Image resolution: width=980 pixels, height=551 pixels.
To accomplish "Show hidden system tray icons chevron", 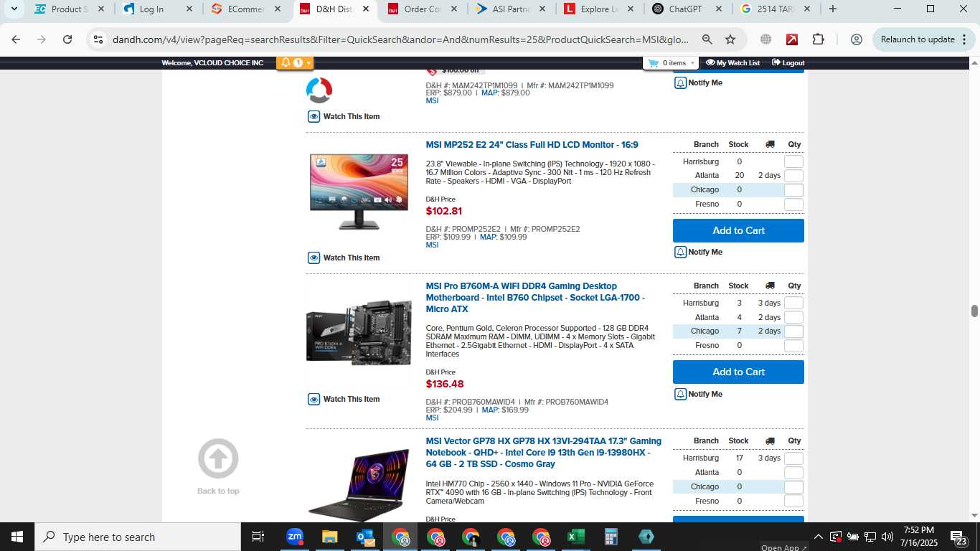I will 818,537.
